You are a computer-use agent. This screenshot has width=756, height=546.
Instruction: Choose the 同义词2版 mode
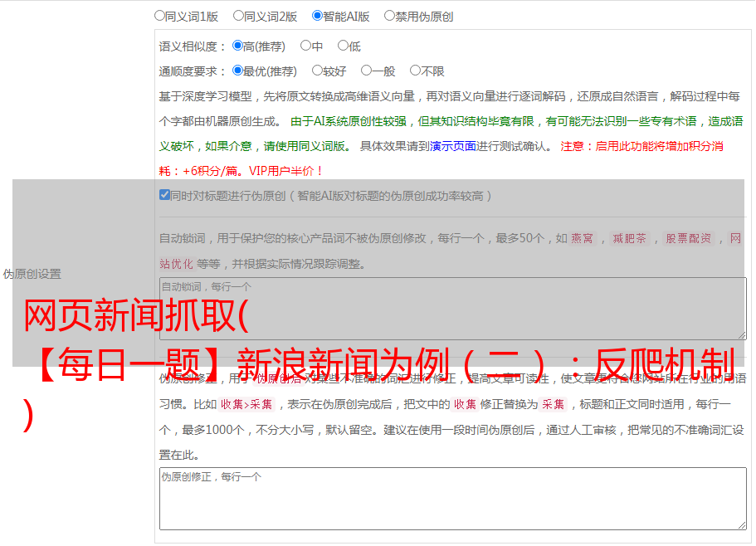tap(238, 16)
